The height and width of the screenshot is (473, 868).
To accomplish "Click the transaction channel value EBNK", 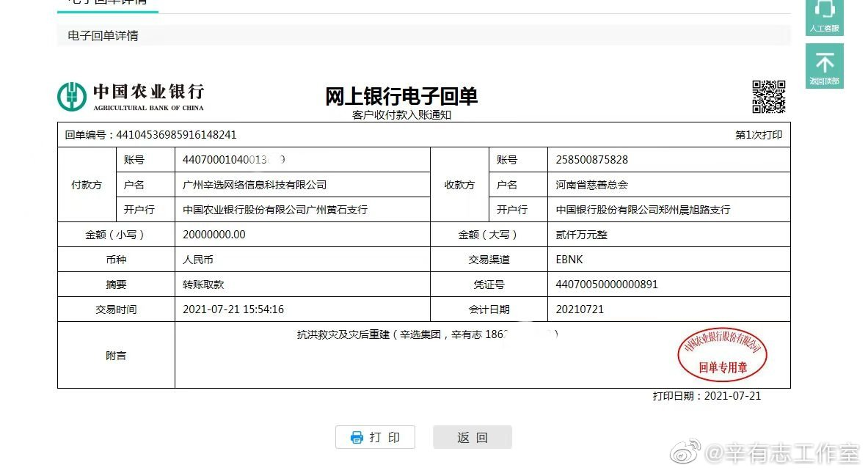I will [x=569, y=260].
